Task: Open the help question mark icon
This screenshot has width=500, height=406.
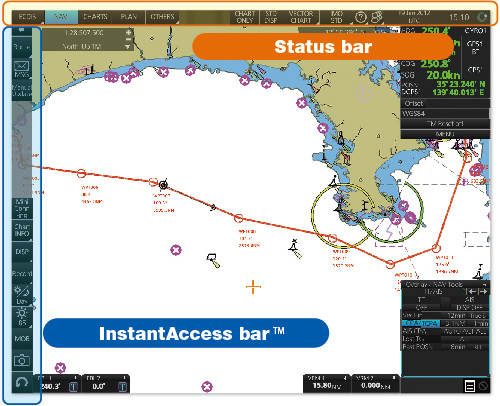Action: [x=361, y=17]
